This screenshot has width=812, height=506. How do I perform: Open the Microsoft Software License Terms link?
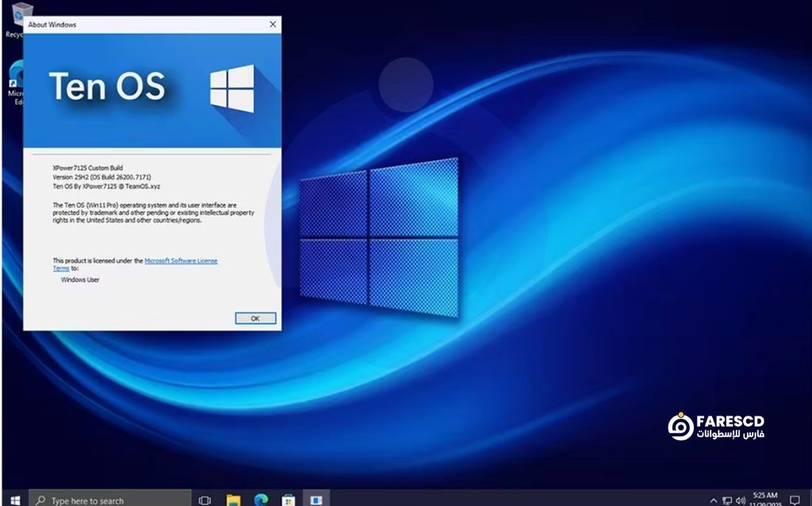(180, 260)
